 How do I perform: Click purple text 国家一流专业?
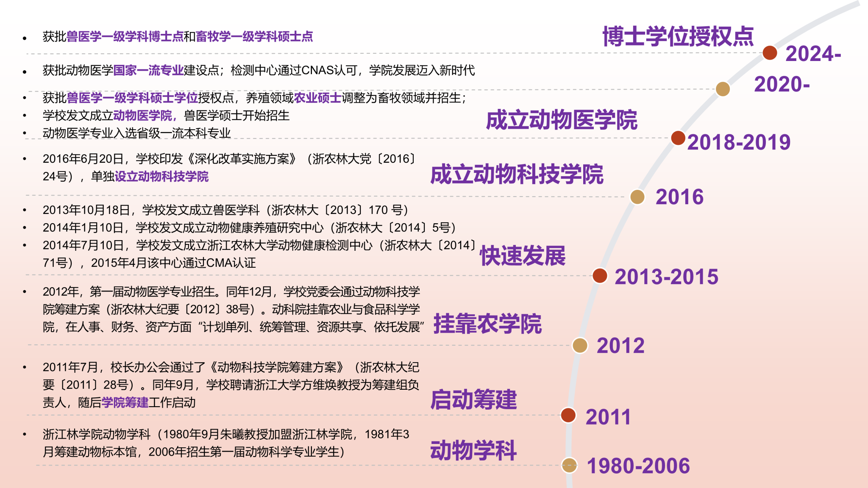pyautogui.click(x=148, y=70)
